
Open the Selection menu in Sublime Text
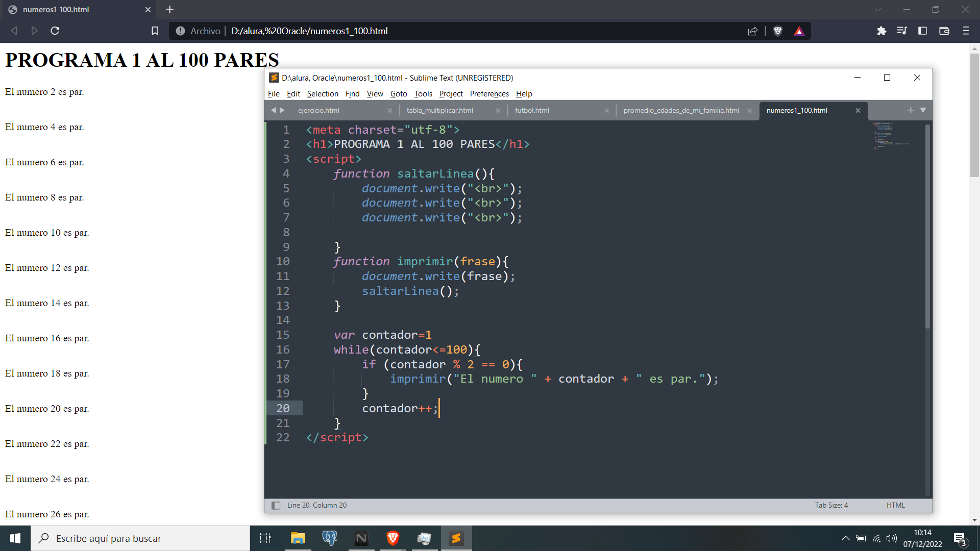pos(323,94)
